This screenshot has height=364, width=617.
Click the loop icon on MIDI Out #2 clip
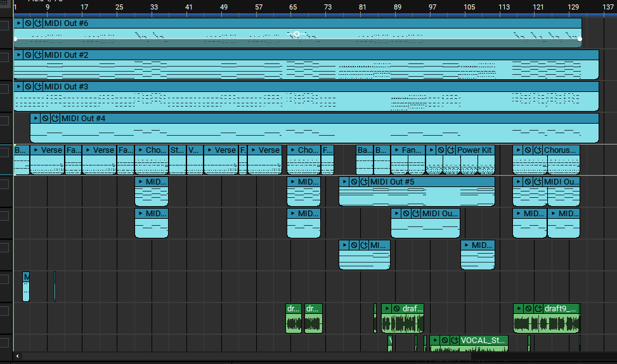(38, 55)
